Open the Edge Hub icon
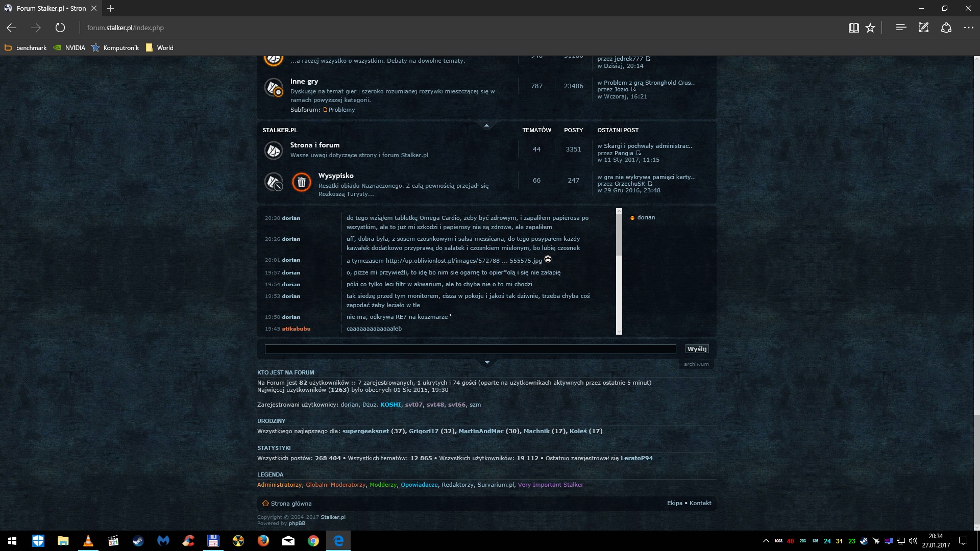The height and width of the screenshot is (551, 980). tap(901, 28)
